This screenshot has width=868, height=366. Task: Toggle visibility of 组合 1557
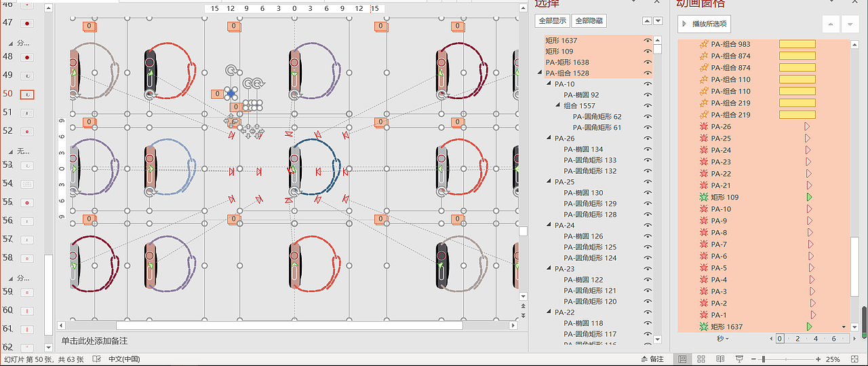pyautogui.click(x=648, y=106)
